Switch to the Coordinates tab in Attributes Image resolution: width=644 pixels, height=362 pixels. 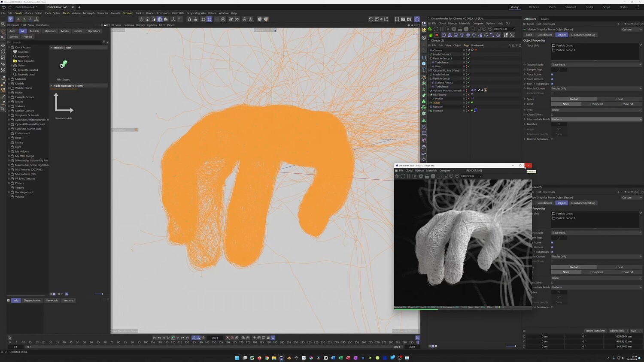click(x=545, y=35)
